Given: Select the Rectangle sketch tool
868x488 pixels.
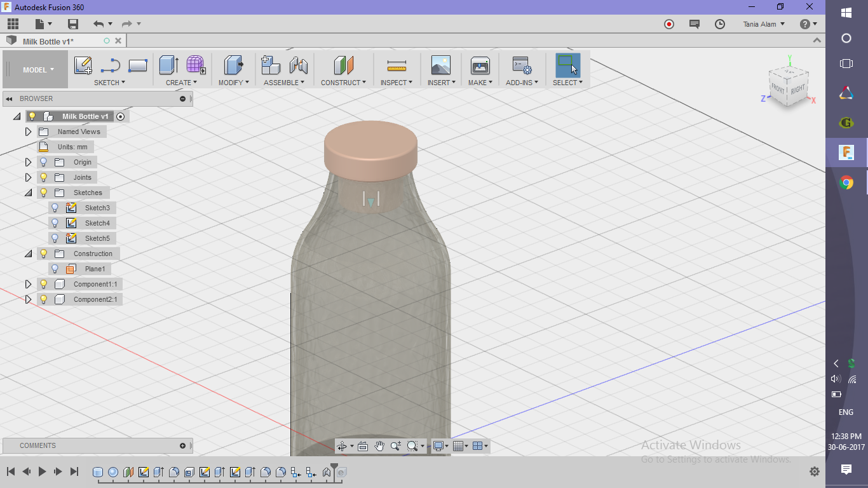Looking at the screenshot, I should click(x=138, y=65).
